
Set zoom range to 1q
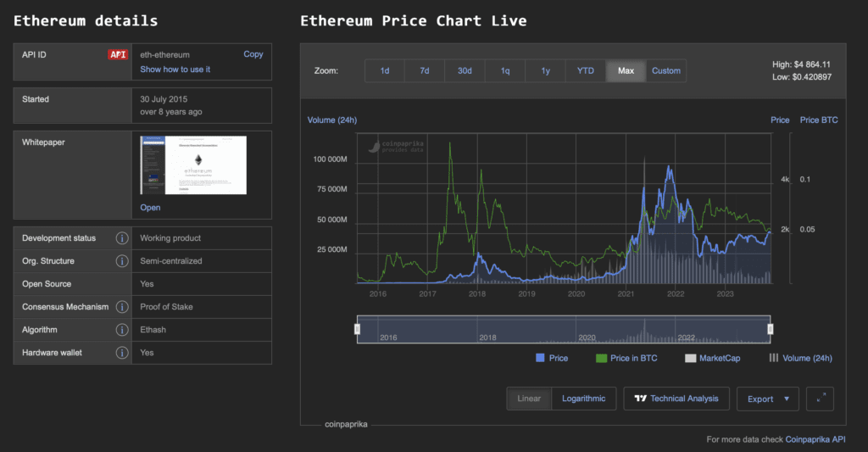505,71
